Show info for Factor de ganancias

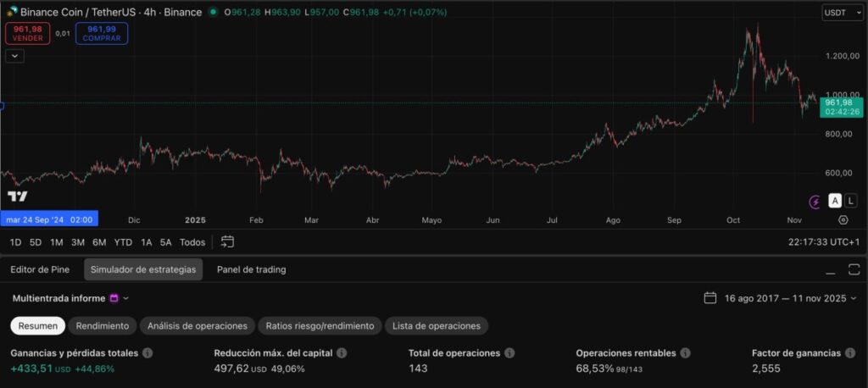click(850, 353)
